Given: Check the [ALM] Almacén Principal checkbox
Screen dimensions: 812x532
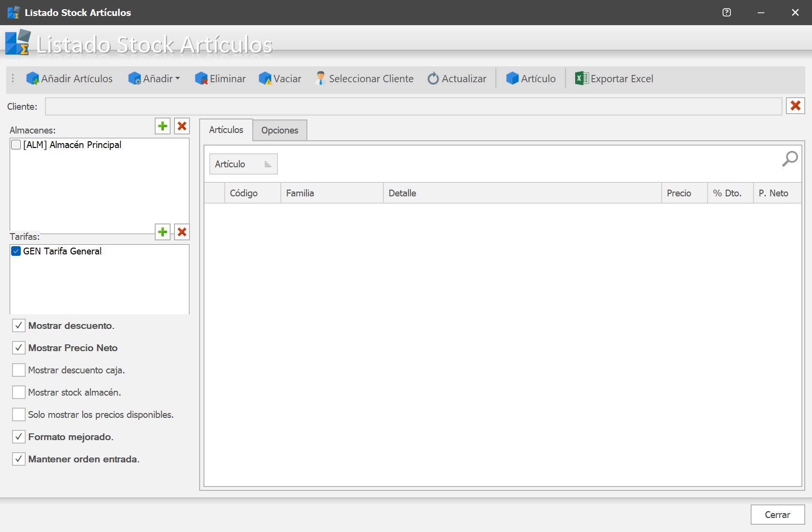Looking at the screenshot, I should click(16, 145).
